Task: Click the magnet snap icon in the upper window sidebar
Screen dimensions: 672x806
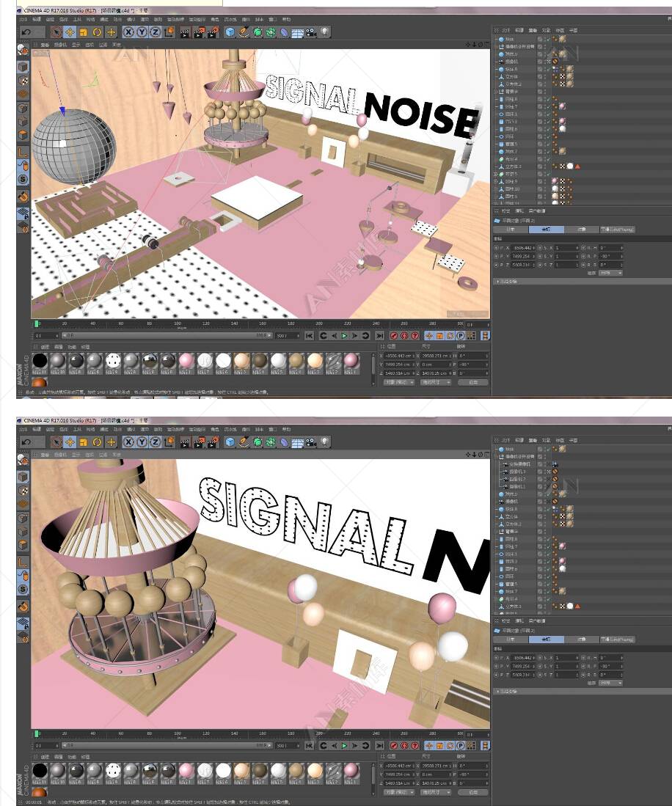Action: pos(23,197)
